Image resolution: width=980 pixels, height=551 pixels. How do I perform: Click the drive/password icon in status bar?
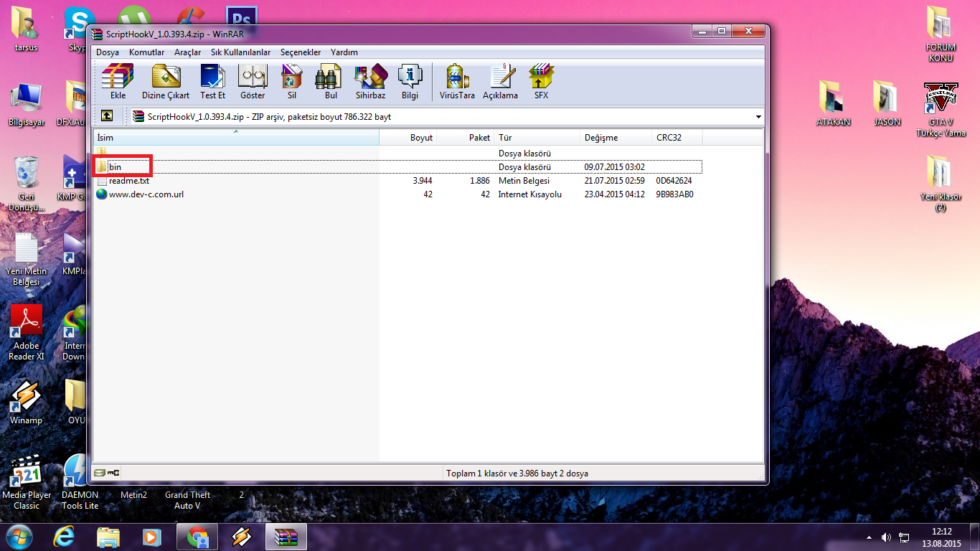(107, 473)
